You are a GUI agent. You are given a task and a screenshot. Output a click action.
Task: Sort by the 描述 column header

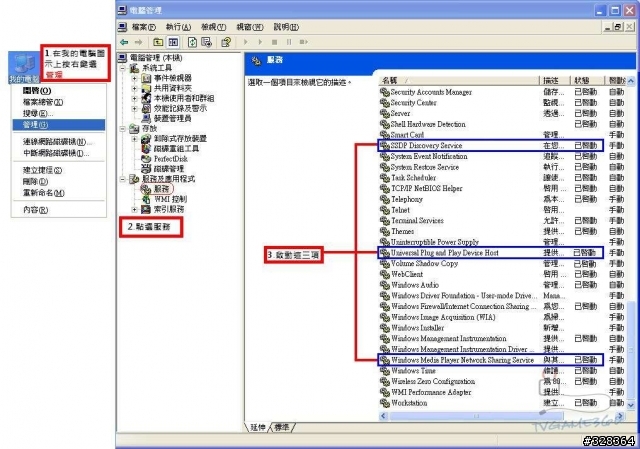[556, 80]
